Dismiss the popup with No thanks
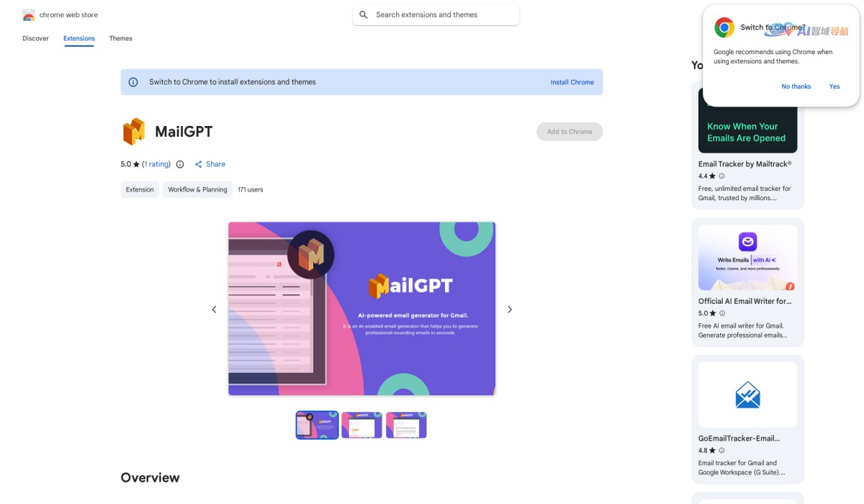864x504 pixels. coord(796,86)
